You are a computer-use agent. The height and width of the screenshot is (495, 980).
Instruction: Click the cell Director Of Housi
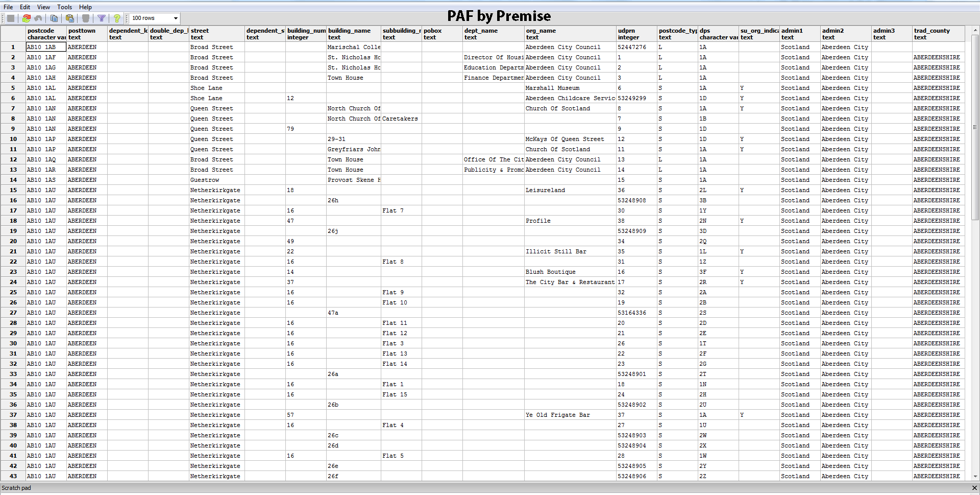point(494,57)
